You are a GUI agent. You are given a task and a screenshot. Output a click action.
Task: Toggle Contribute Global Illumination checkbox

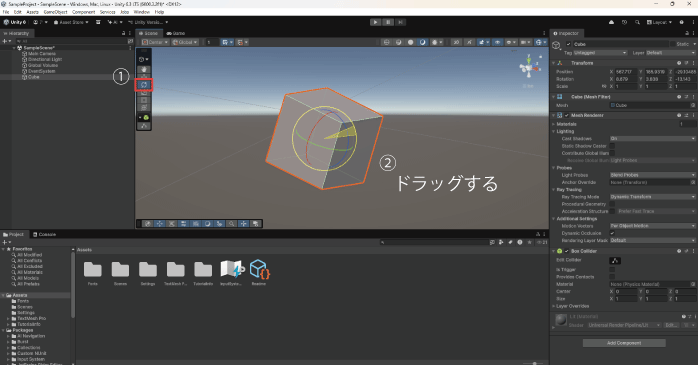point(612,153)
